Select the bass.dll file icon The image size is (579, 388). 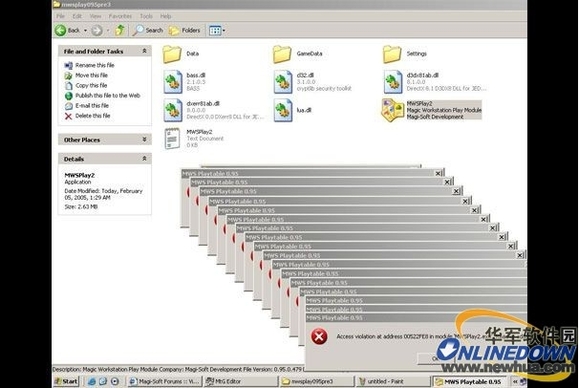tap(173, 82)
